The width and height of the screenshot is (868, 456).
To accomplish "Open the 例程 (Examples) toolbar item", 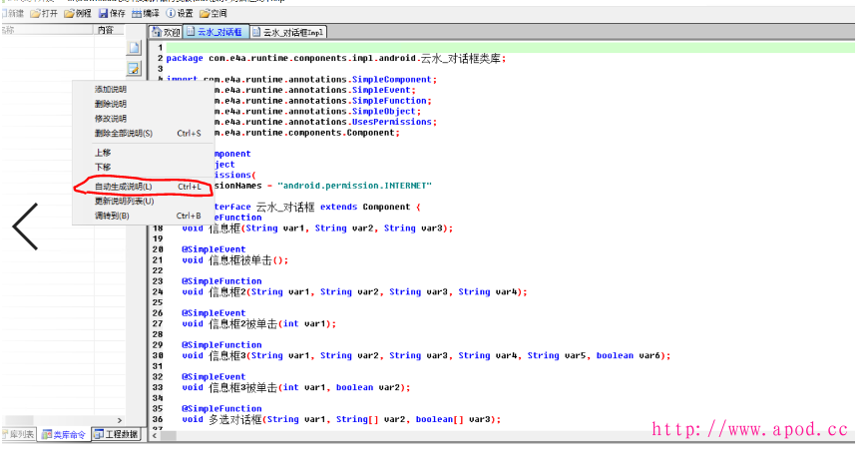I will tap(71, 13).
